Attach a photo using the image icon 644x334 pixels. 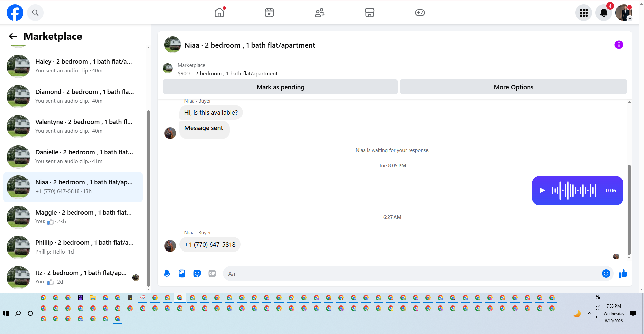coord(182,274)
